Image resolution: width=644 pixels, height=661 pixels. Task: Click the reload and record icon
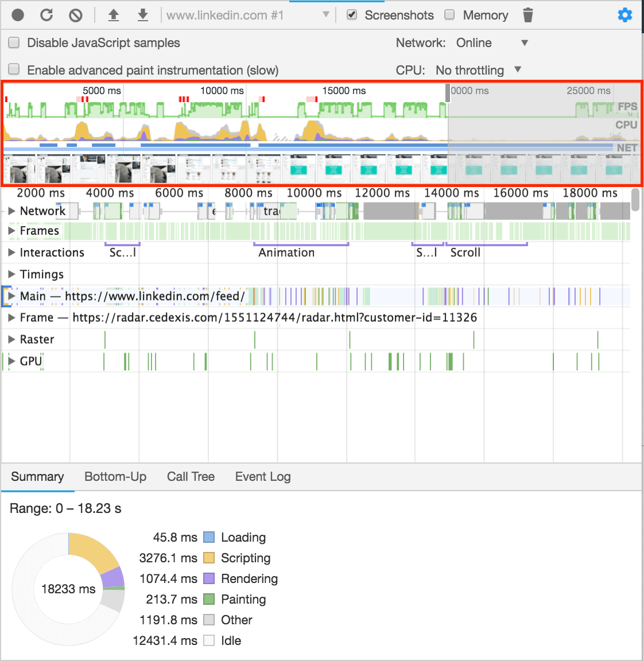[46, 15]
